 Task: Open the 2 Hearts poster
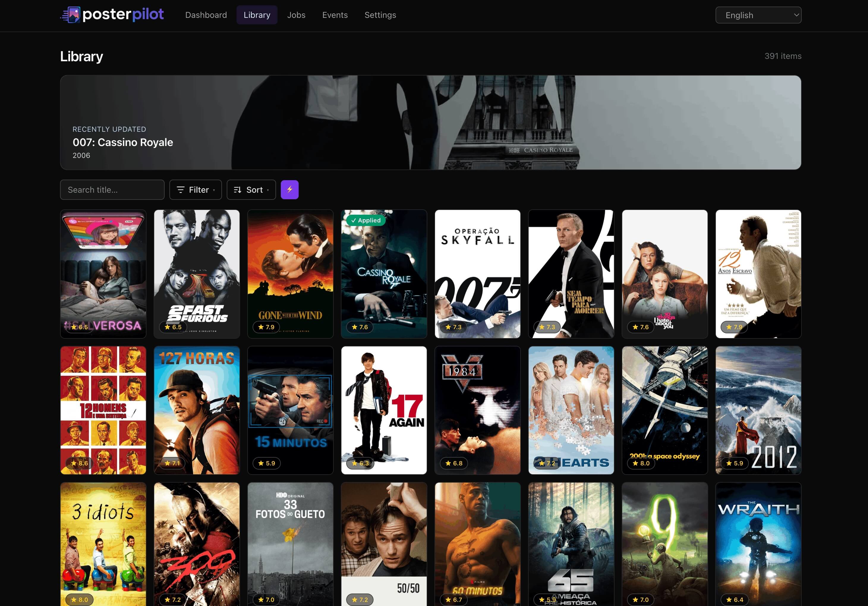[571, 410]
